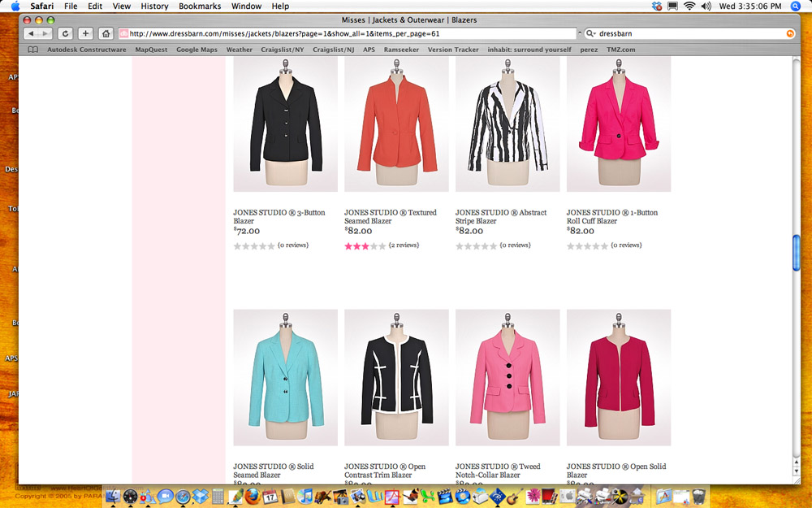Open iDVD from the Dock
Viewport: 812px width, 508px height.
462,497
